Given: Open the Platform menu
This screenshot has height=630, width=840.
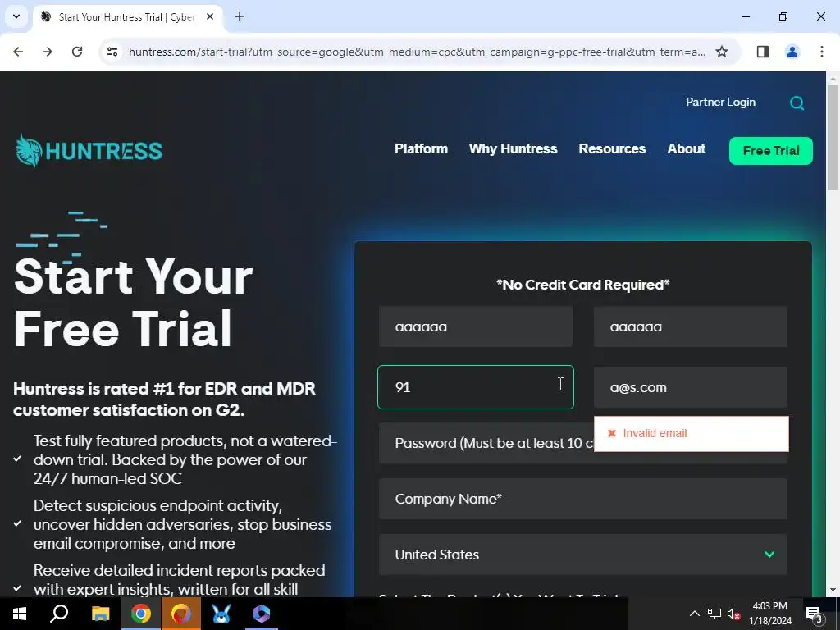Looking at the screenshot, I should (421, 149).
